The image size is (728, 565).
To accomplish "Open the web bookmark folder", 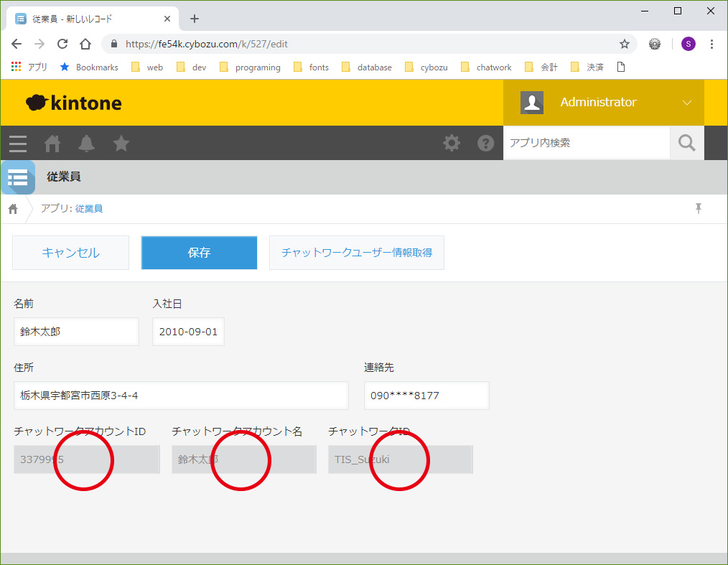I will point(147,67).
